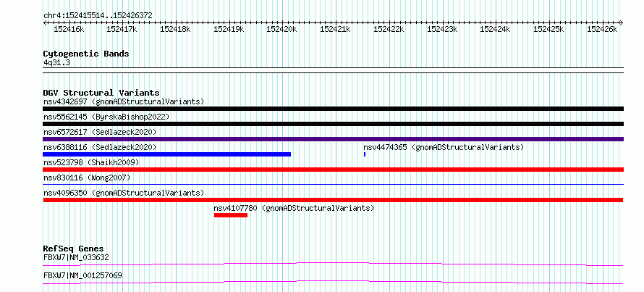Click the 152420k ruler tick label

tap(281, 29)
